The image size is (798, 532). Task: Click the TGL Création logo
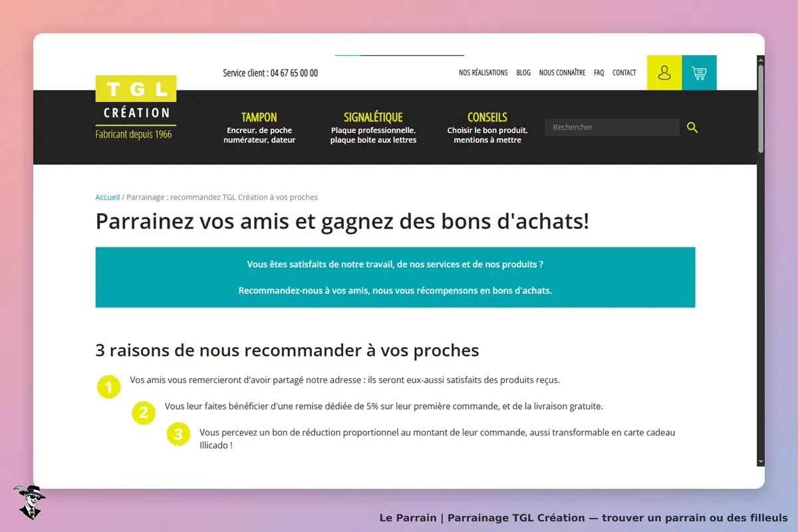[136, 107]
